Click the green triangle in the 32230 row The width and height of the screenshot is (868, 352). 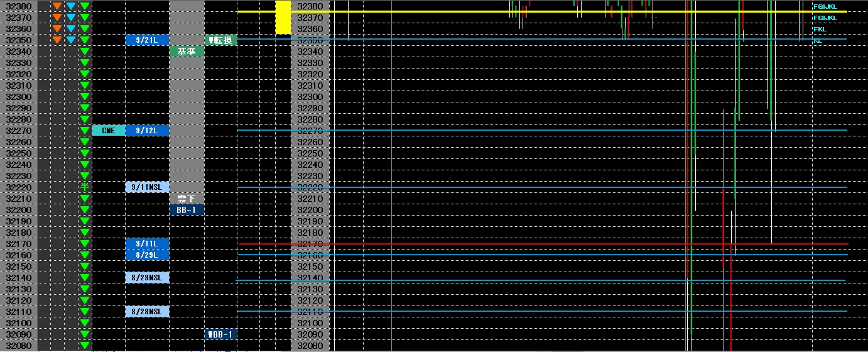tap(85, 176)
